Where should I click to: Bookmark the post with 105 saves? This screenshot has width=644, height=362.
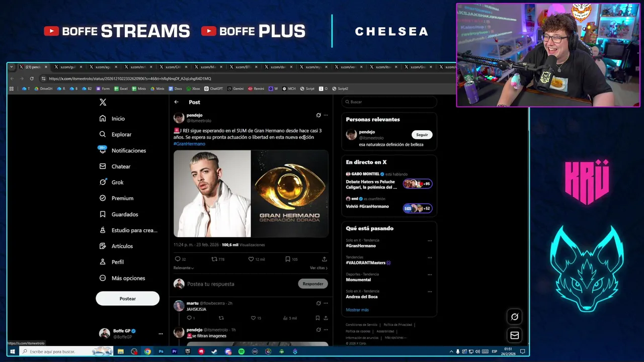(x=287, y=259)
